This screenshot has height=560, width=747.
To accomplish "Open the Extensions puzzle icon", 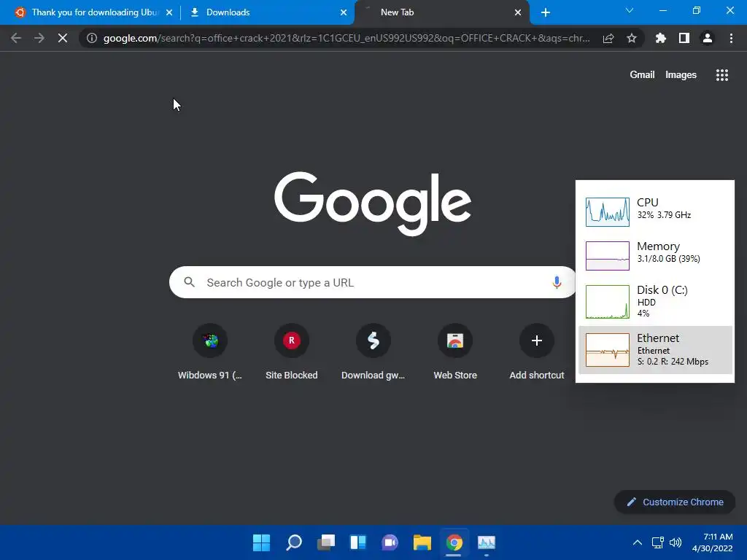I will pos(661,38).
